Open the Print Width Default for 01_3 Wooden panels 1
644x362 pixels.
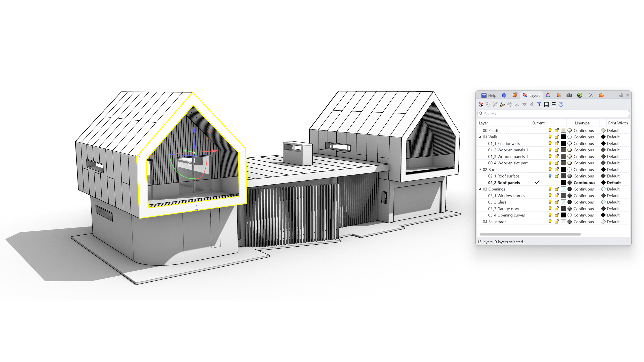[x=613, y=157]
